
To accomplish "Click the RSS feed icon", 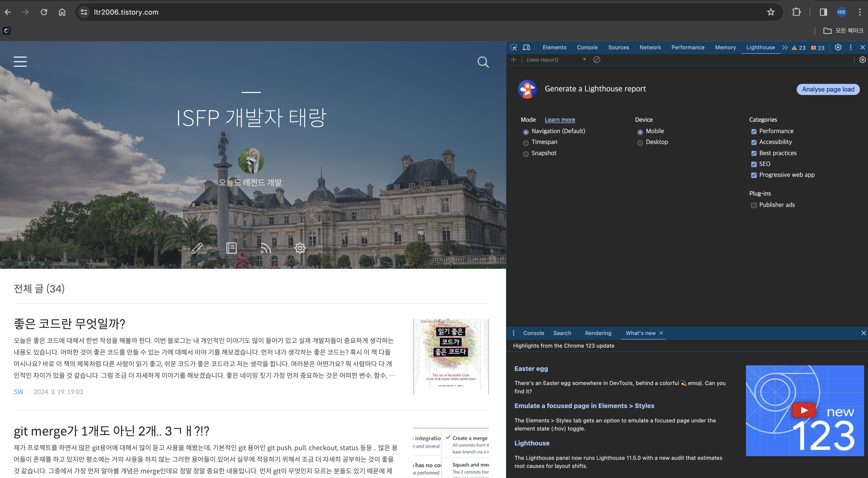I will tap(265, 248).
